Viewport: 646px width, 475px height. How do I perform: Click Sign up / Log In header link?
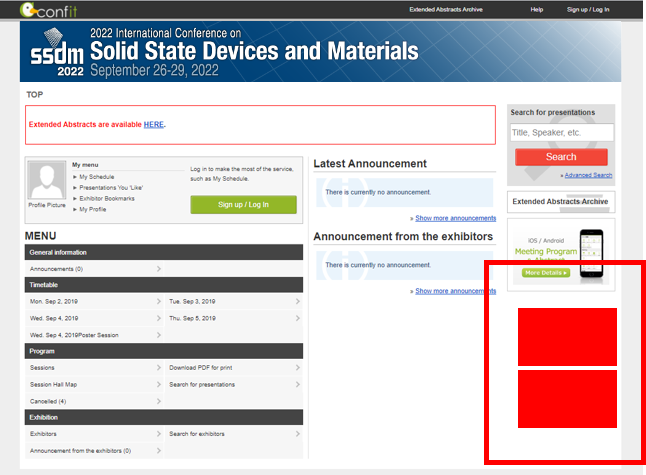[x=588, y=9]
